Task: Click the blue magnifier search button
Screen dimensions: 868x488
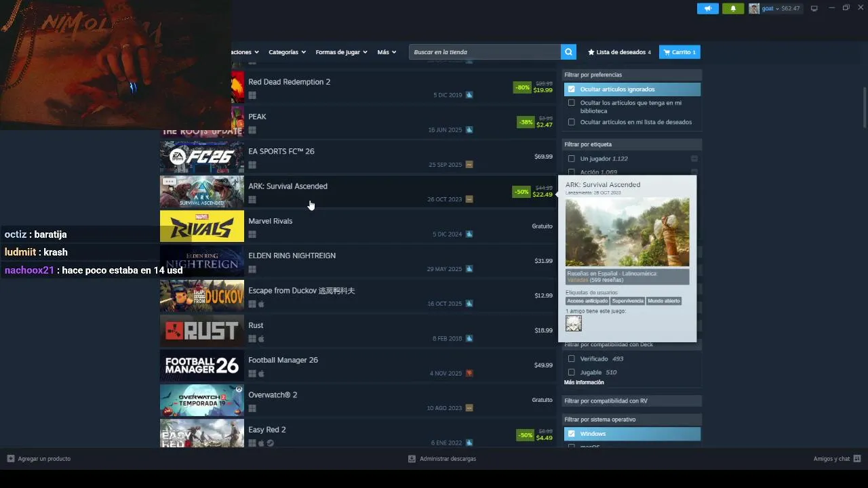Action: [x=568, y=52]
